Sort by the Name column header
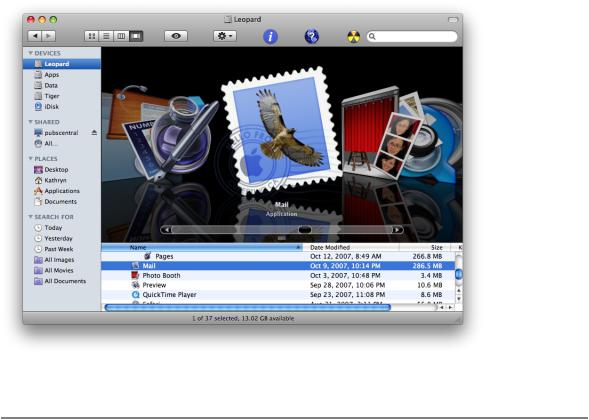Viewport: 589px width, 420px height. point(202,248)
